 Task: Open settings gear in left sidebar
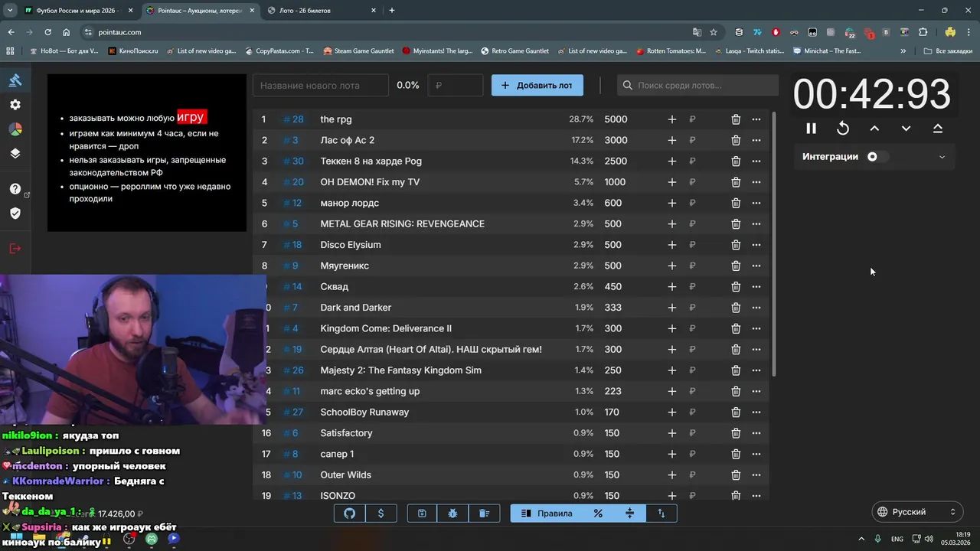pos(15,105)
